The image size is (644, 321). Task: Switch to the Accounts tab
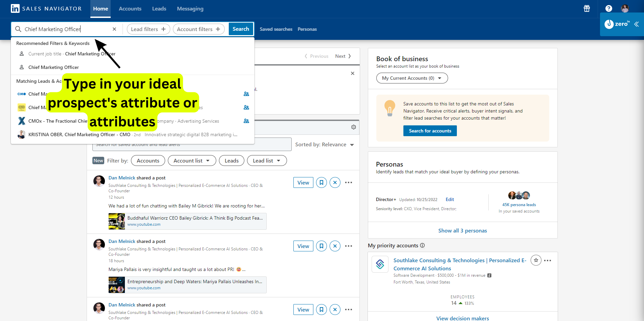130,9
